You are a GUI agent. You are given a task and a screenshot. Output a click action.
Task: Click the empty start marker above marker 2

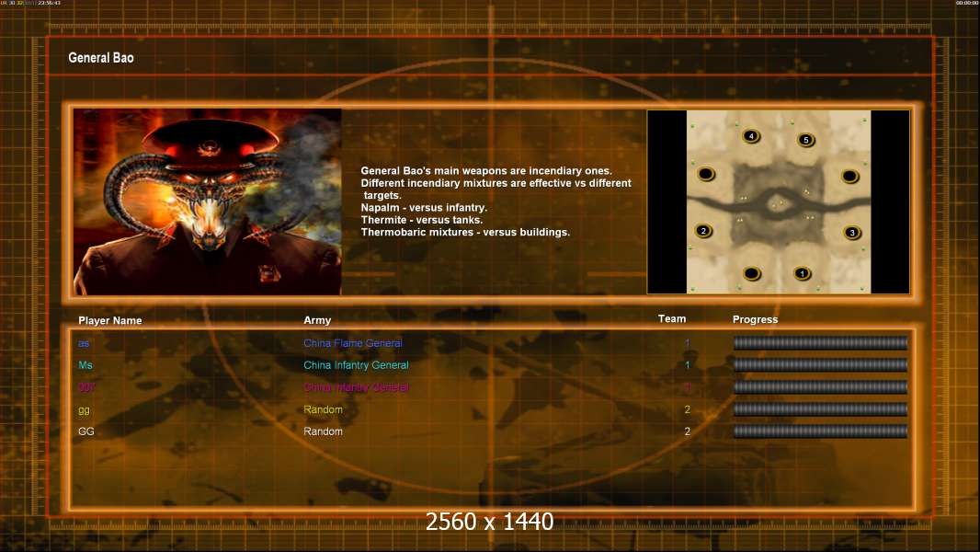coord(706,174)
